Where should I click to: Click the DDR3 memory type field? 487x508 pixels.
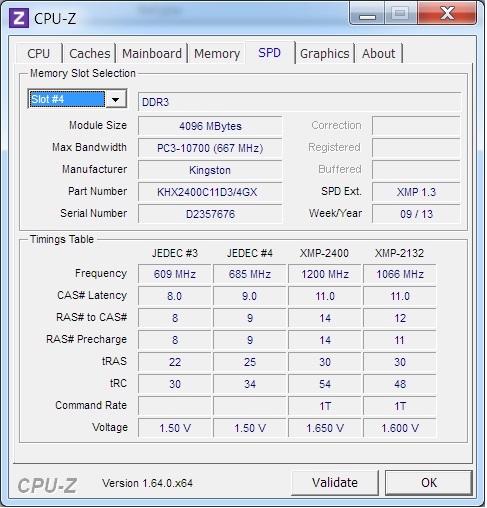click(299, 102)
